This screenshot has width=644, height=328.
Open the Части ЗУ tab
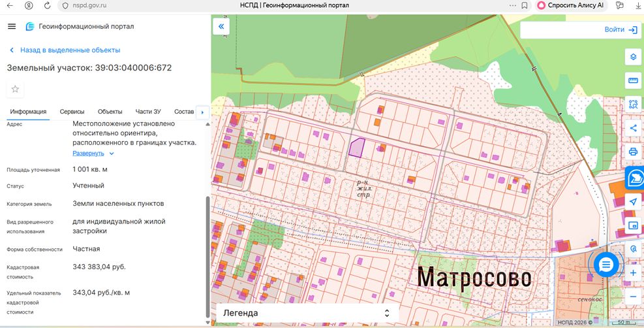tap(148, 112)
